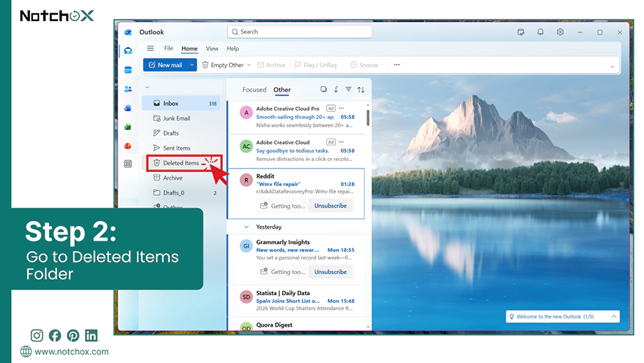Open the email "Say goodbye to tedious tasks."

295,150
